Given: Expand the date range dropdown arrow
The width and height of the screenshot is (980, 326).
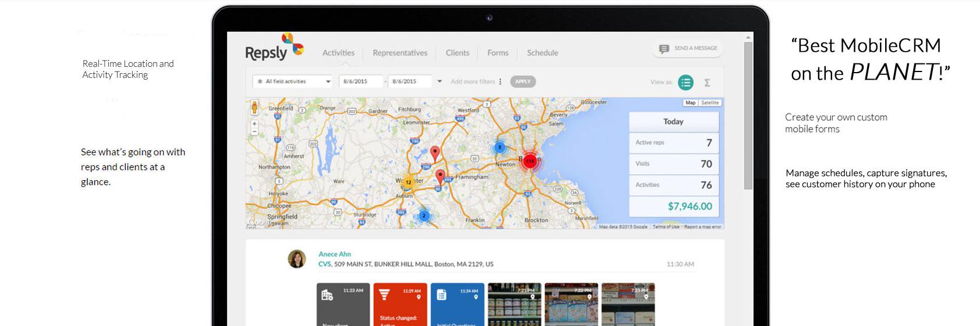Looking at the screenshot, I should click(x=440, y=81).
